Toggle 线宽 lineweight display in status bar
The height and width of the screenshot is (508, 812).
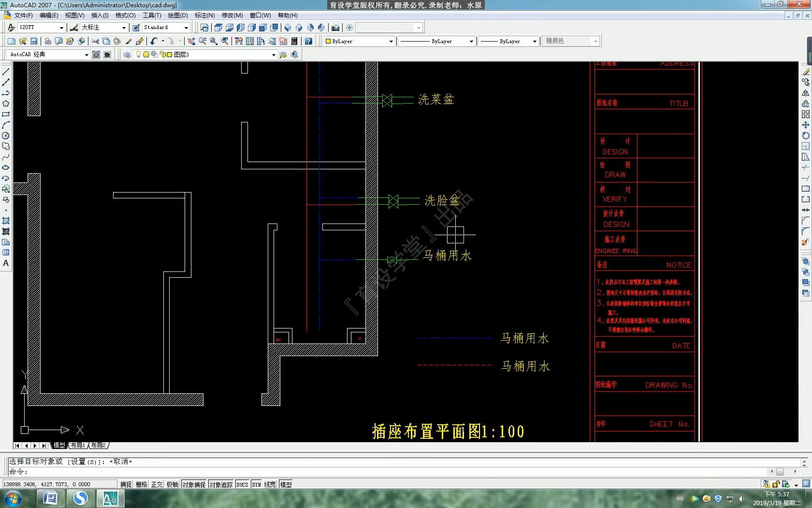point(270,484)
